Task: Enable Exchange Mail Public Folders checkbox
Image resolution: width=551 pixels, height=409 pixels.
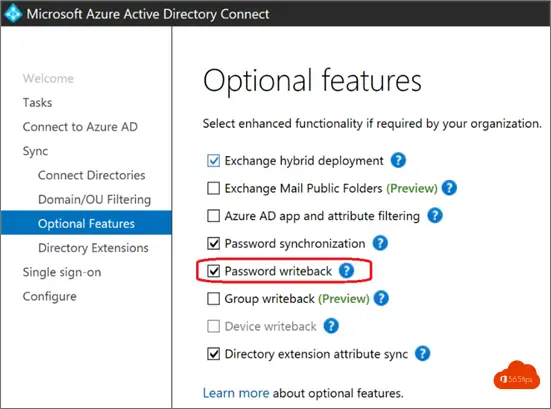Action: pos(213,188)
